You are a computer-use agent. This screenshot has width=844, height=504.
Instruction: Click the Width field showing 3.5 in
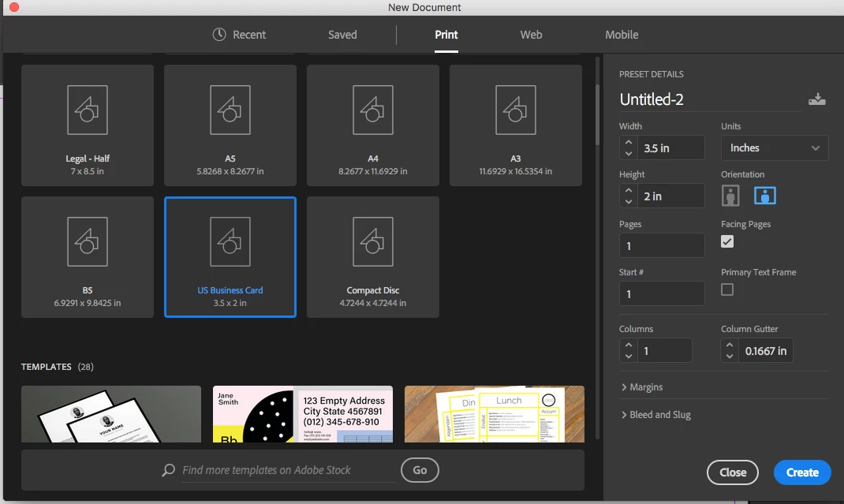click(671, 148)
